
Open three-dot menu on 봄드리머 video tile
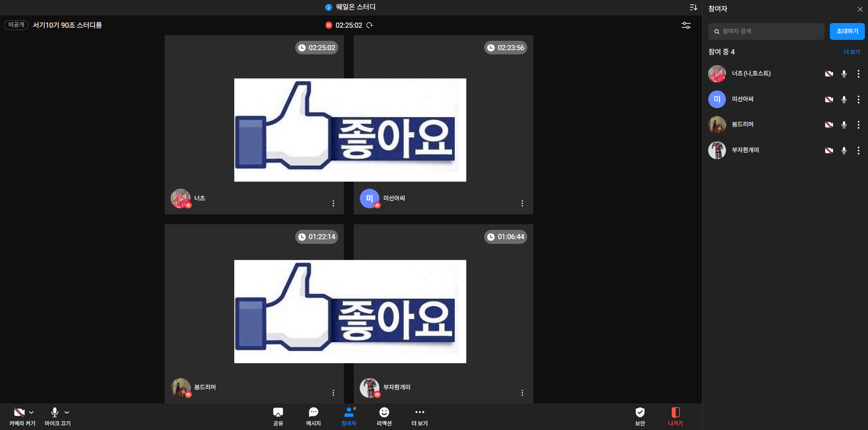[x=333, y=393]
